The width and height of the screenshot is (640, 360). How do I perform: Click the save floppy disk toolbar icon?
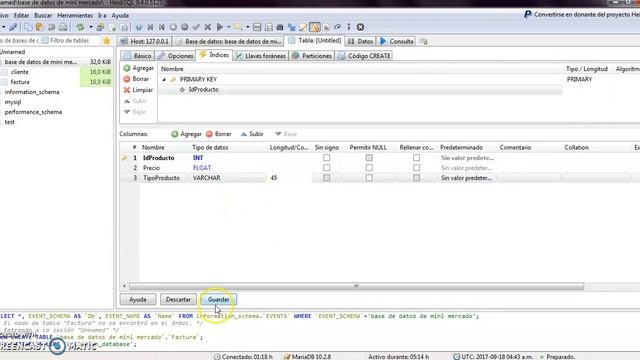(257, 27)
